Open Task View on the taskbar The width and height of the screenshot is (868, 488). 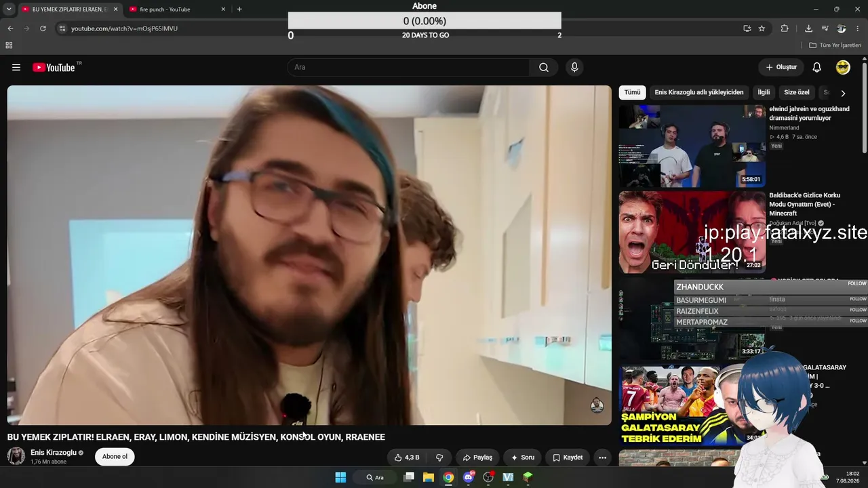tap(409, 477)
